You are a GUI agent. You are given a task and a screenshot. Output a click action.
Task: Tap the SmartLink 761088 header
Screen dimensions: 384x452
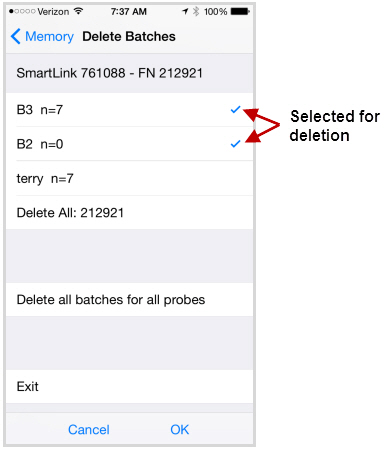[x=110, y=73]
